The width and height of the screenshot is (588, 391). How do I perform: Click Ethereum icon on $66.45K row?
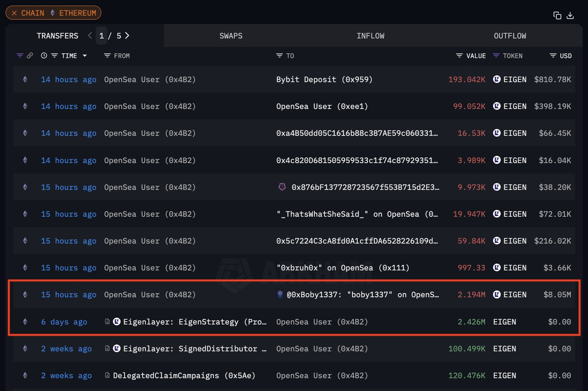(25, 133)
